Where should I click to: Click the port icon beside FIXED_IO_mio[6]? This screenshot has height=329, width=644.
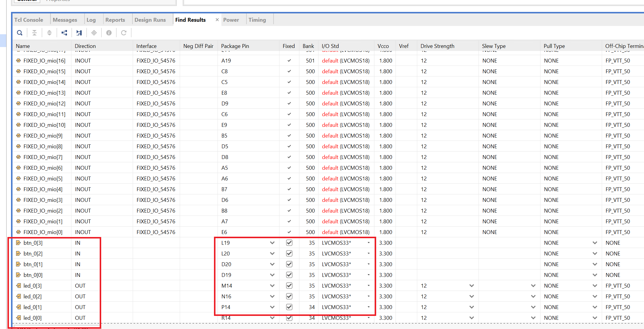[x=18, y=168]
